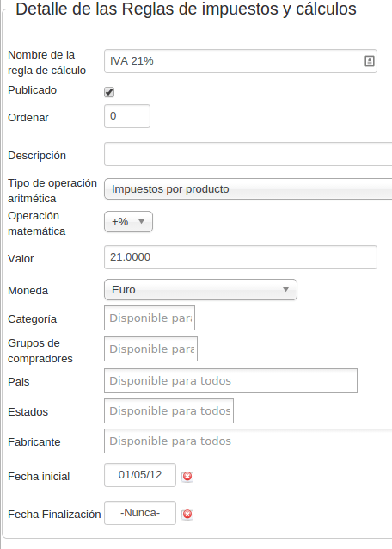Clear the Fecha inicial date with red icon
This screenshot has width=392, height=549.
tap(187, 476)
